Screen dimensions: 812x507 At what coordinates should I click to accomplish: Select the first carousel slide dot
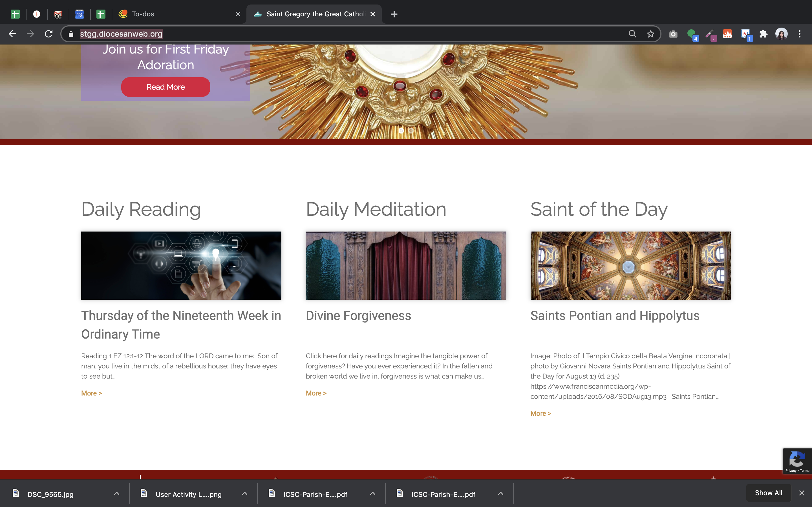(401, 131)
